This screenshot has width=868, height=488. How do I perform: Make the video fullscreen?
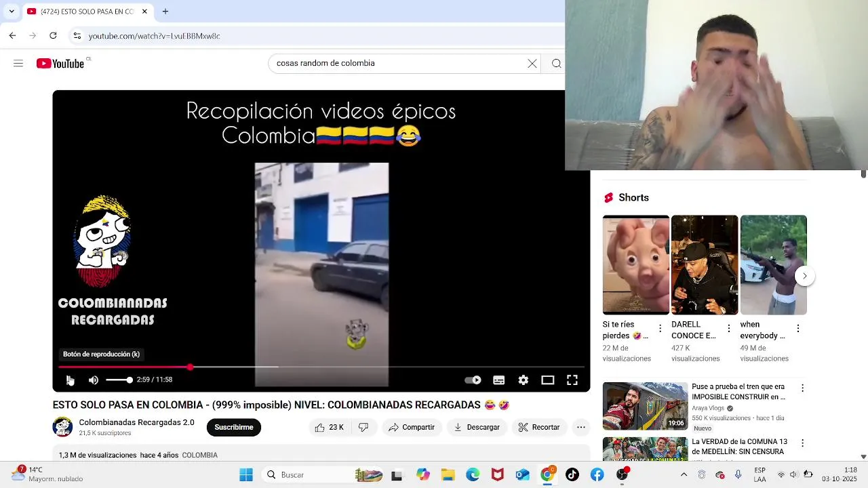click(572, 380)
